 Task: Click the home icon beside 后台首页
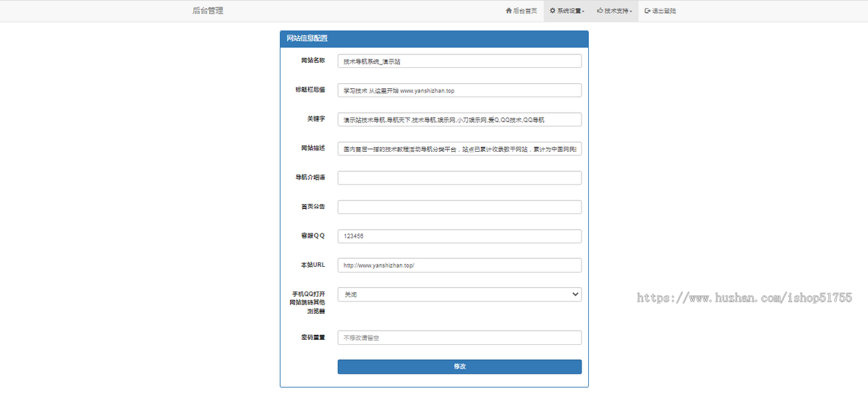[x=509, y=11]
